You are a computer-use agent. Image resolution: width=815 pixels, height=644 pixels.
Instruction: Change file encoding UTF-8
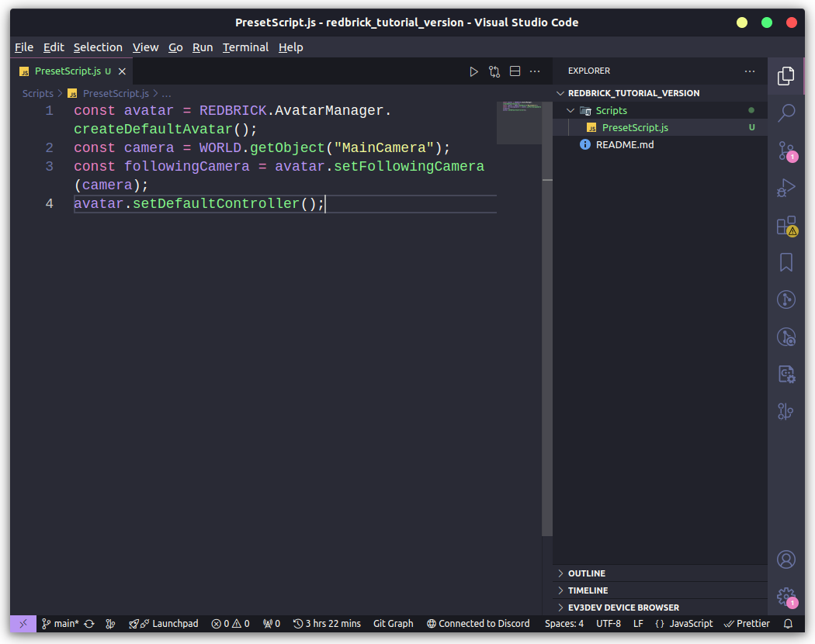tap(608, 623)
